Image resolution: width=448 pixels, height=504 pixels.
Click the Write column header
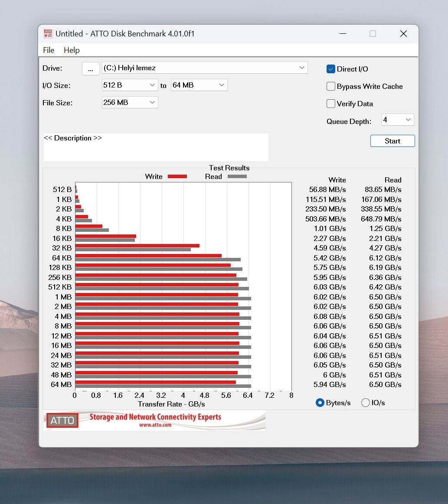point(337,180)
